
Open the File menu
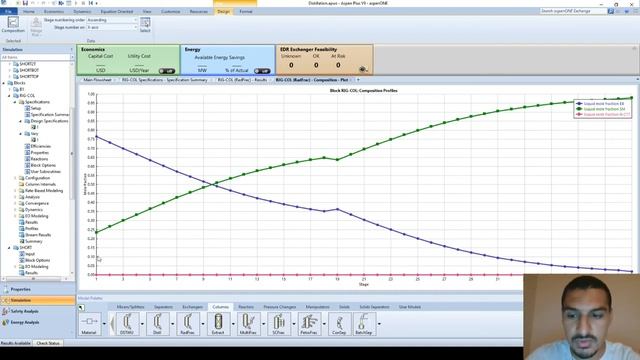(x=8, y=11)
